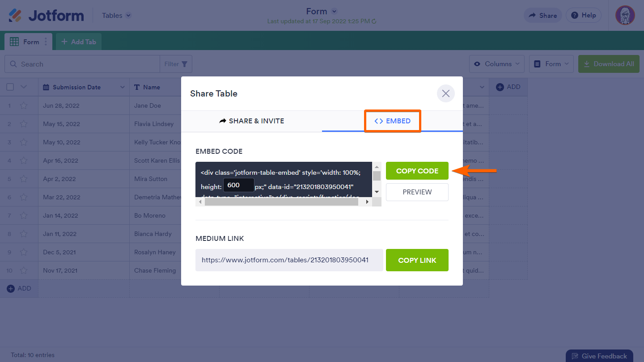
Task: Select Nov 17, 2021 date cell
Action: click(x=84, y=270)
